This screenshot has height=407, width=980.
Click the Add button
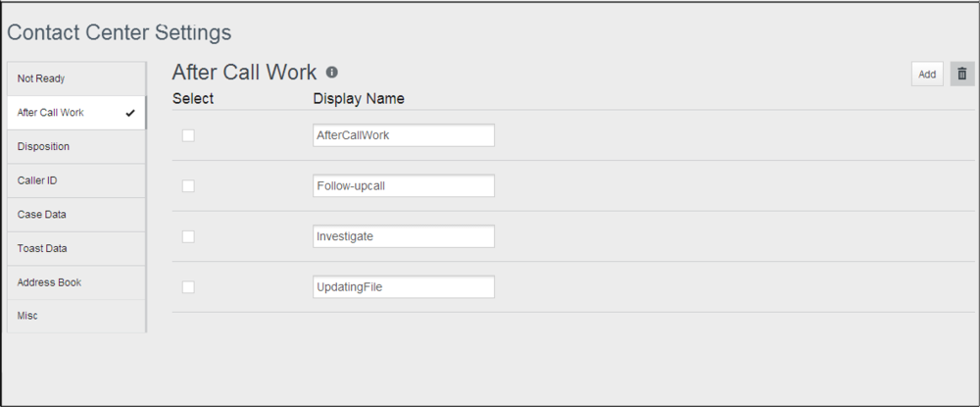(x=927, y=74)
